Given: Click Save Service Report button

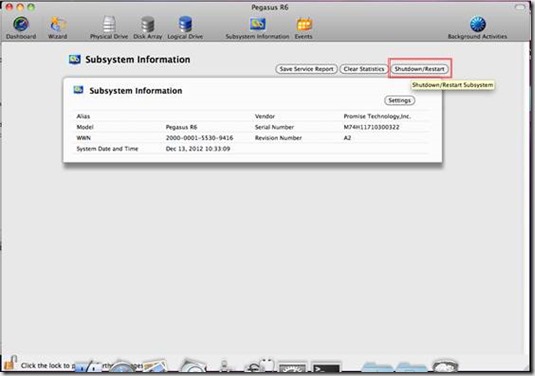Looking at the screenshot, I should pyautogui.click(x=306, y=69).
